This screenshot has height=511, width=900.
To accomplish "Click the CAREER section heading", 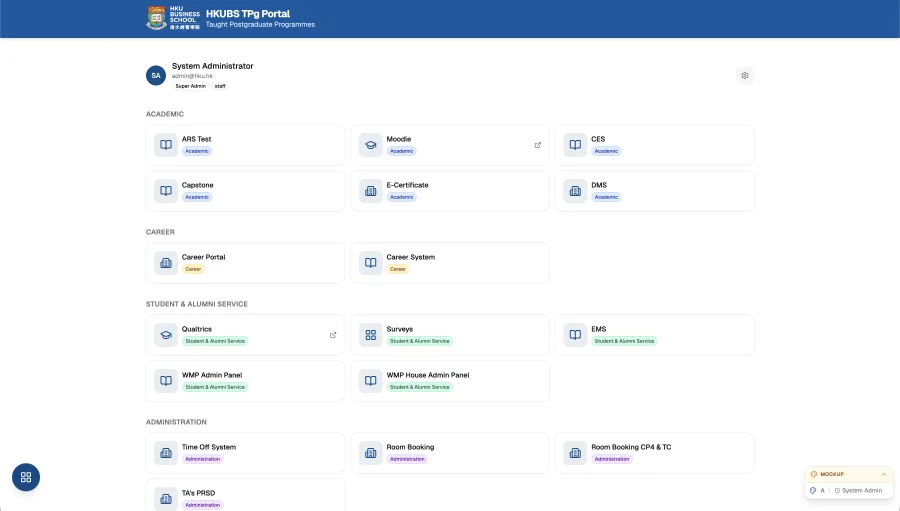I will 160,232.
